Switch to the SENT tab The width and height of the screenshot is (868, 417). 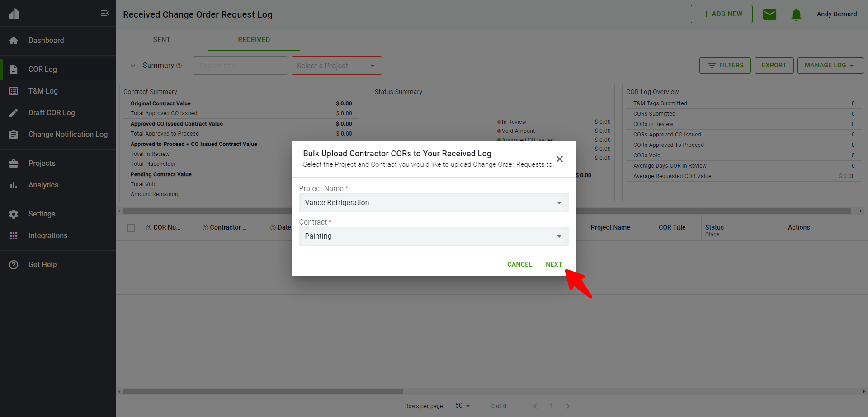tap(161, 40)
